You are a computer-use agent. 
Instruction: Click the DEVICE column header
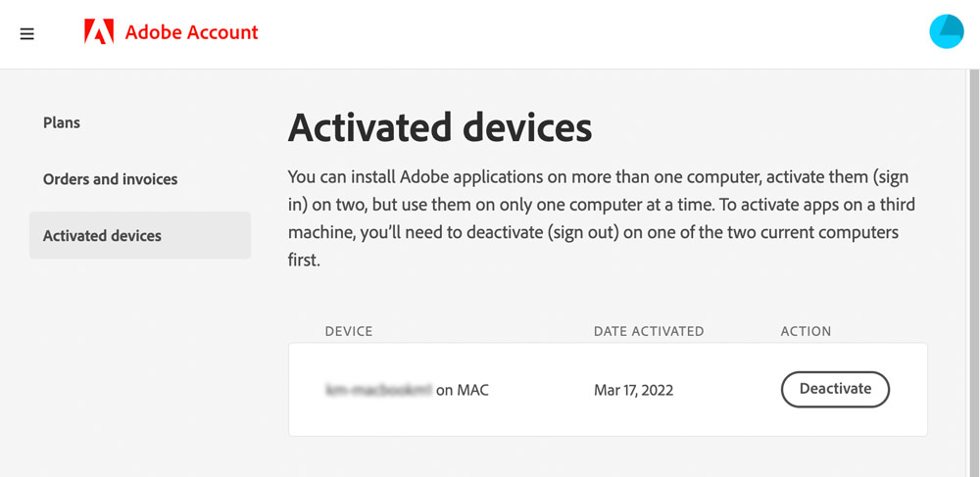click(x=349, y=331)
